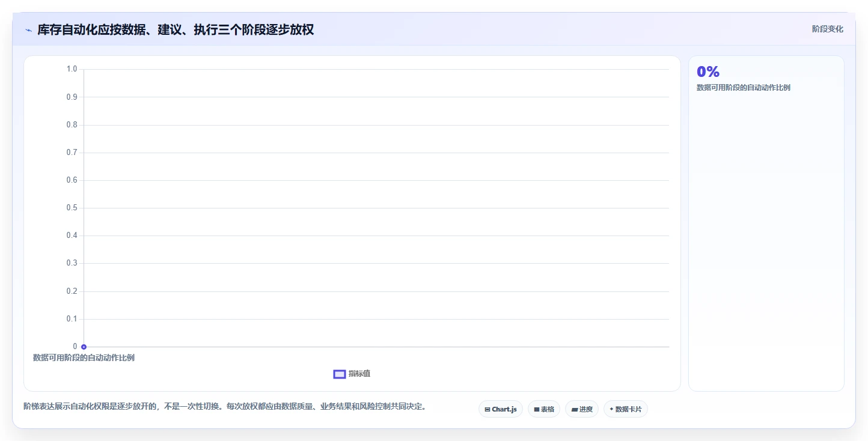
Task: Click the data point at zero
Action: (84, 347)
